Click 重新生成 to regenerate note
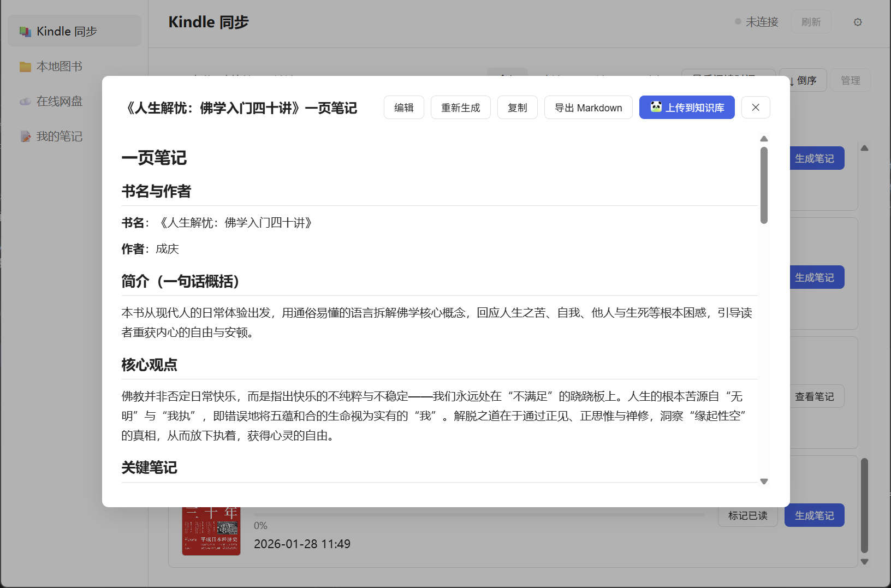The width and height of the screenshot is (891, 588). [461, 108]
